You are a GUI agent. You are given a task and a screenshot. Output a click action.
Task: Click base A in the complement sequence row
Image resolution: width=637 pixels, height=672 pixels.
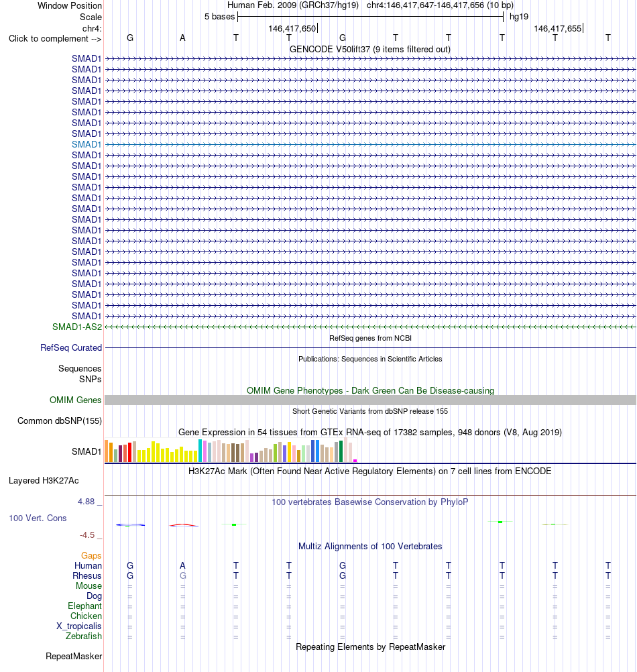[x=182, y=38]
